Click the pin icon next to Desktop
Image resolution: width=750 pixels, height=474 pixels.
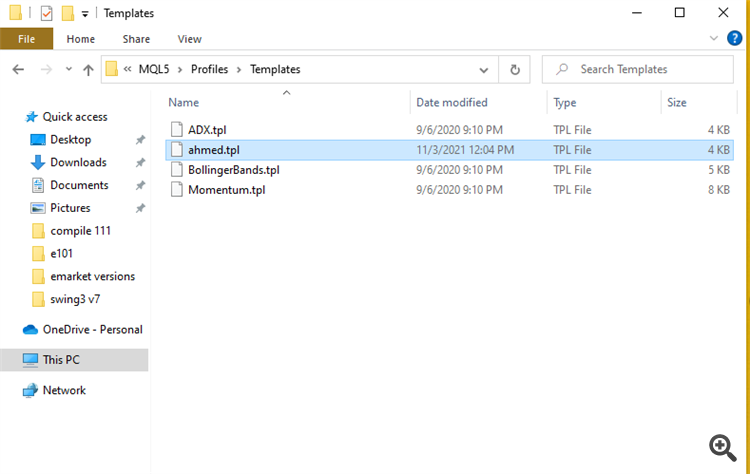pyautogui.click(x=140, y=140)
